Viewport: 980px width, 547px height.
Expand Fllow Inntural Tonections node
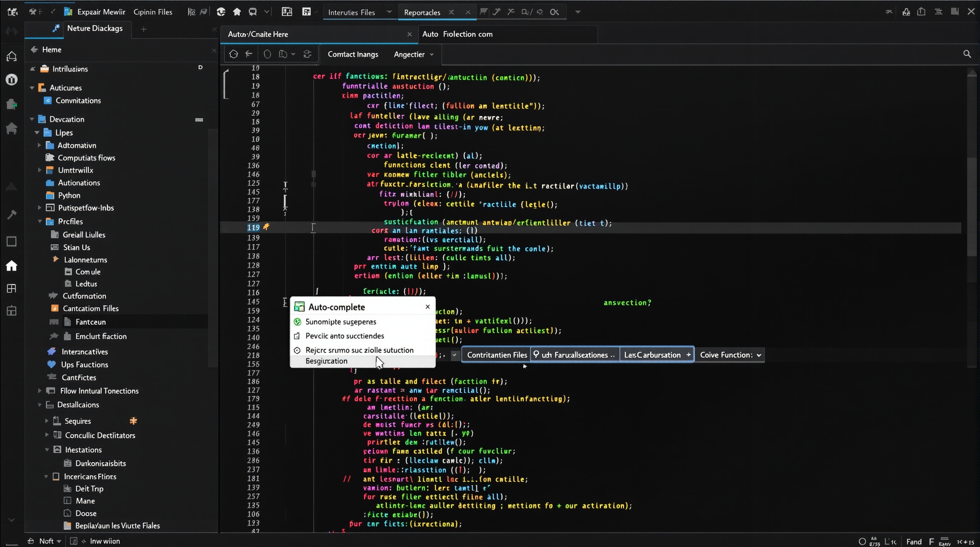(x=40, y=391)
